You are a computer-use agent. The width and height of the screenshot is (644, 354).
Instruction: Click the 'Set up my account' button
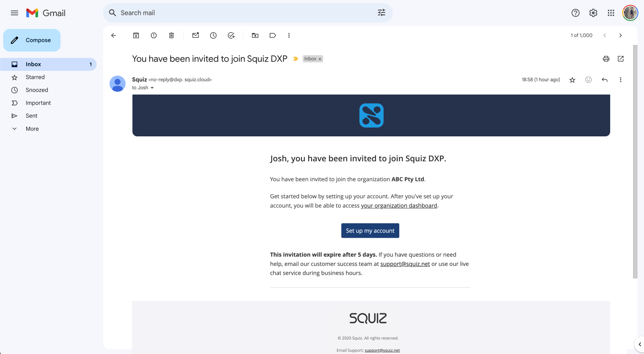pos(370,231)
